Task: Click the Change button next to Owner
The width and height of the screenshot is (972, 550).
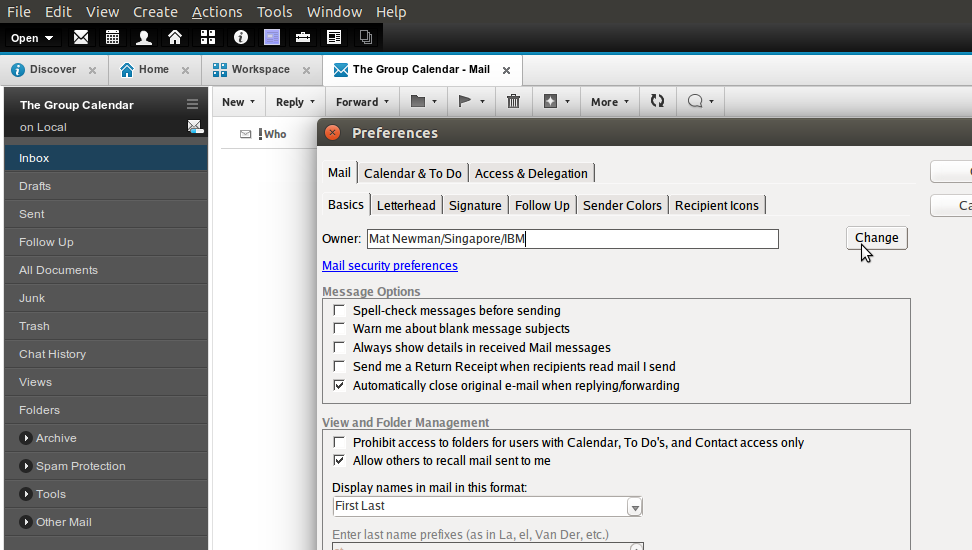Action: coord(876,238)
